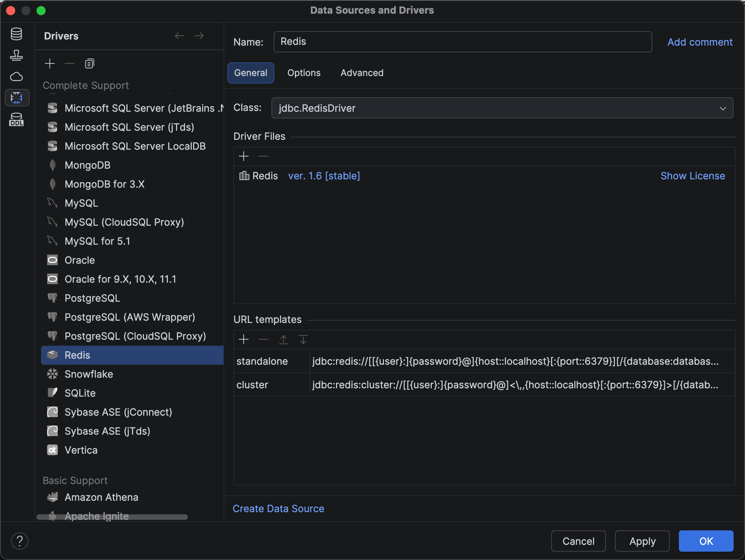Select the Sybase ASE (jConnect) driver

tap(132, 412)
